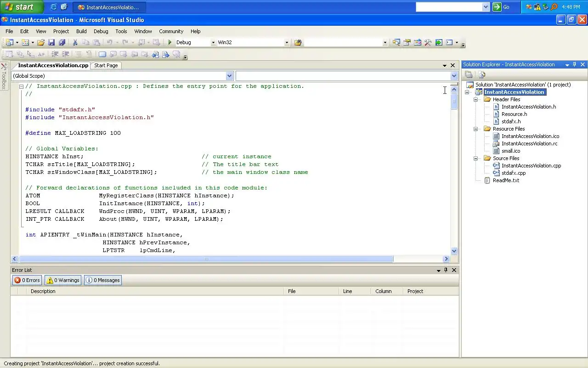Save the current file with the single floppy icon

click(x=51, y=42)
